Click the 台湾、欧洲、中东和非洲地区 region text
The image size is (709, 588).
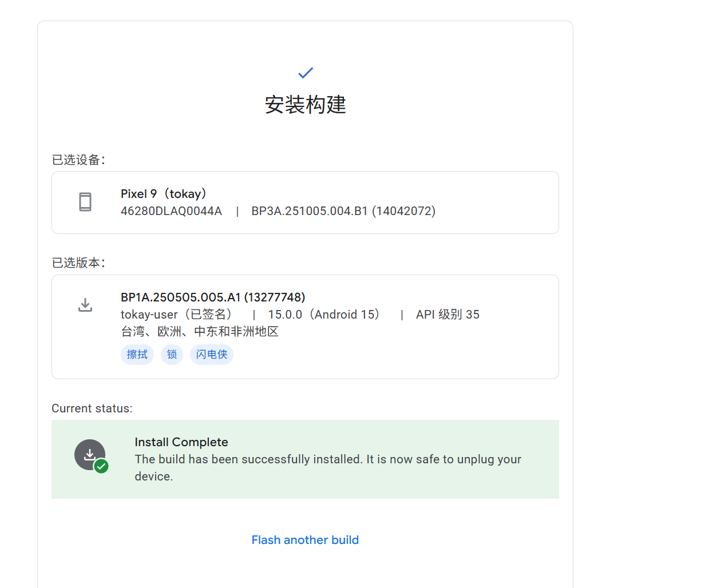(200, 332)
